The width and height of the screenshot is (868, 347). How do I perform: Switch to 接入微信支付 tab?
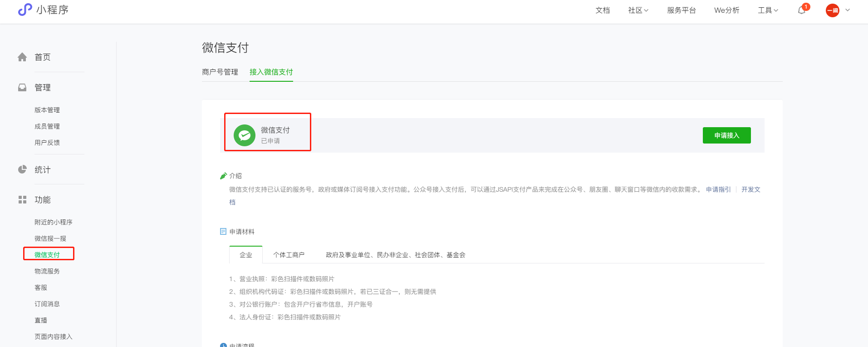[271, 72]
